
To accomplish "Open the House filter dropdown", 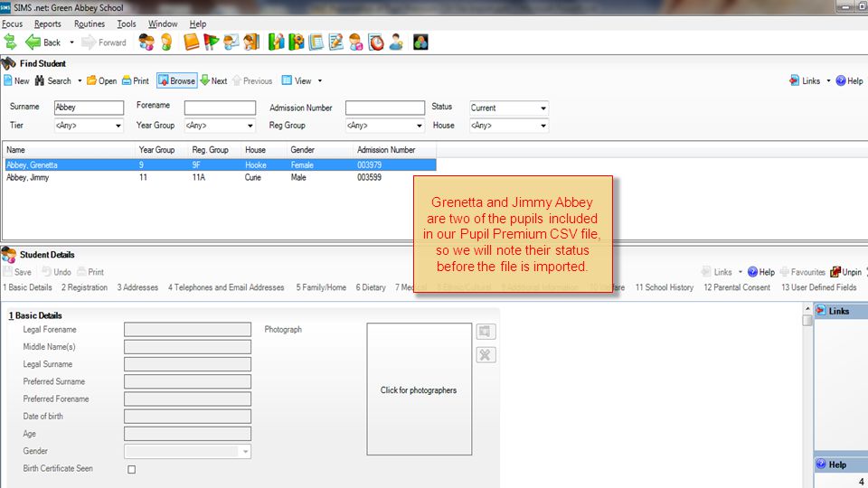I will [x=509, y=126].
